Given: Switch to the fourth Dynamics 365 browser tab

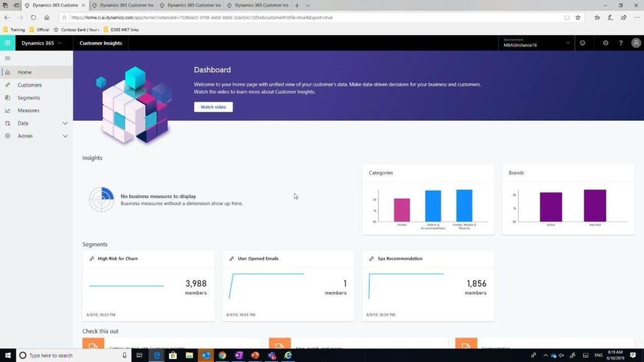Looking at the screenshot, I should (258, 5).
